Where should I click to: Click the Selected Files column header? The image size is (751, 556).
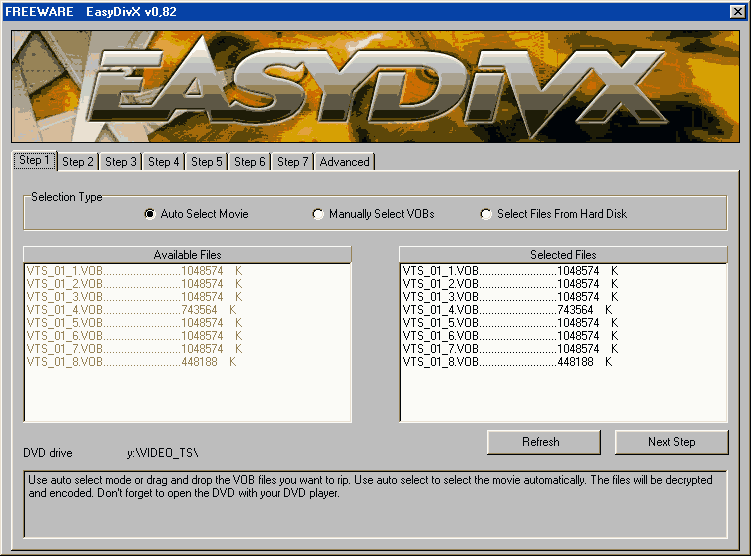point(563,255)
